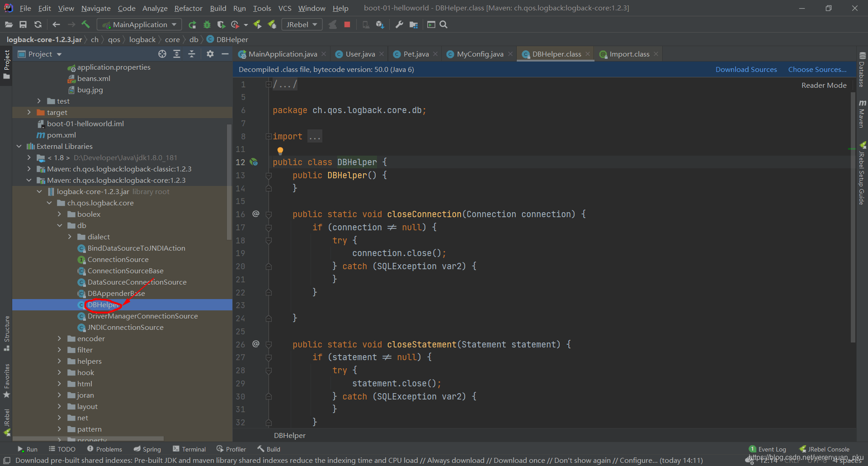Navigate back with left arrow icon
The width and height of the screenshot is (868, 466).
click(56, 24)
